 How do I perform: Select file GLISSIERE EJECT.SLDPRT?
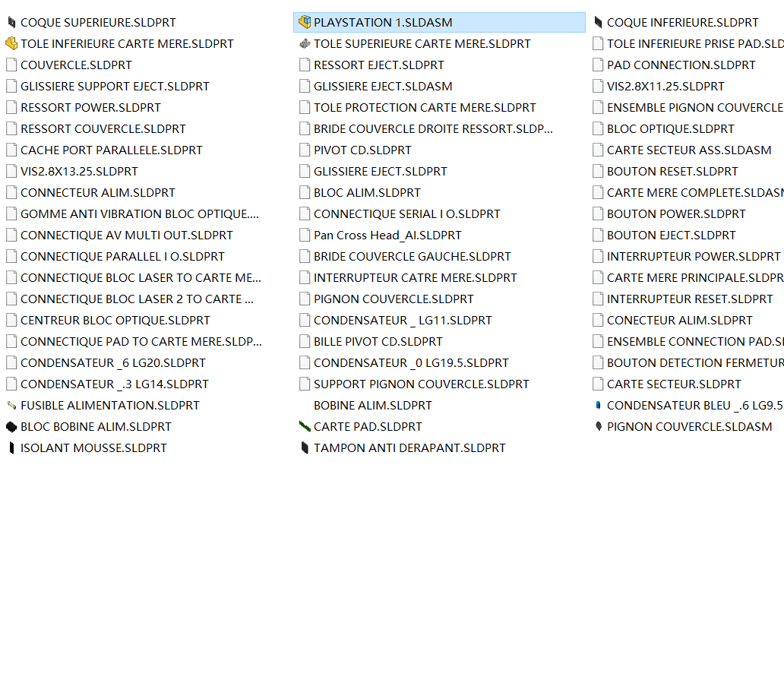pyautogui.click(x=380, y=172)
